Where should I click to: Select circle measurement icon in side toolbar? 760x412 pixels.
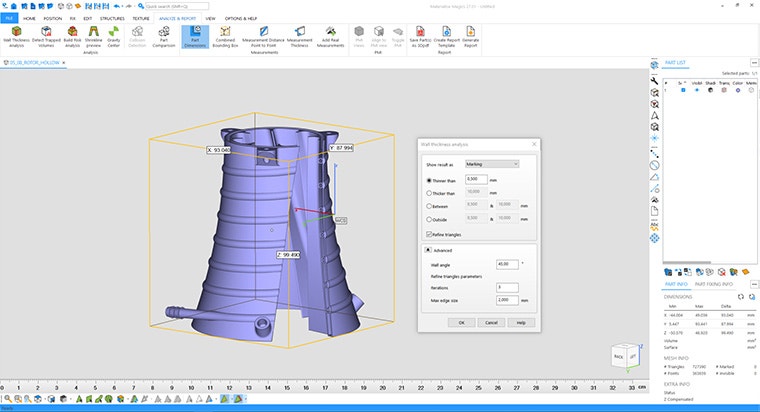[654, 165]
